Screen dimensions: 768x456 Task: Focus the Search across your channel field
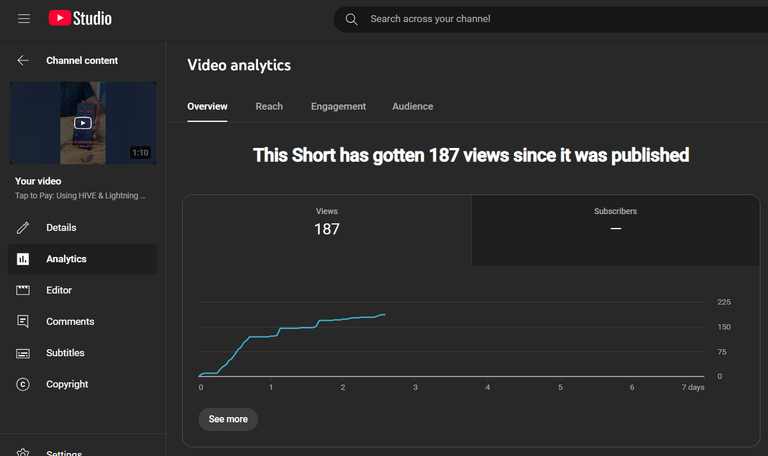(x=551, y=19)
